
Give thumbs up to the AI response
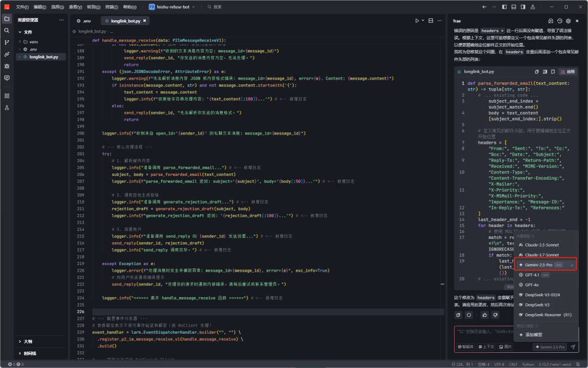click(484, 315)
